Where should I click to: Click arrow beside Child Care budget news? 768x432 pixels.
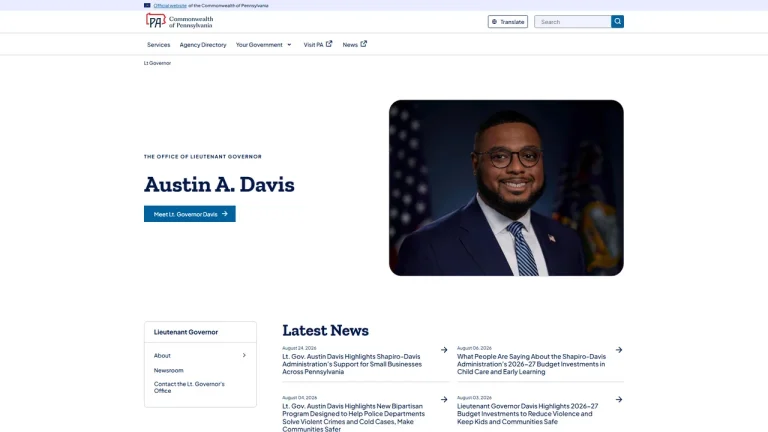pos(619,350)
